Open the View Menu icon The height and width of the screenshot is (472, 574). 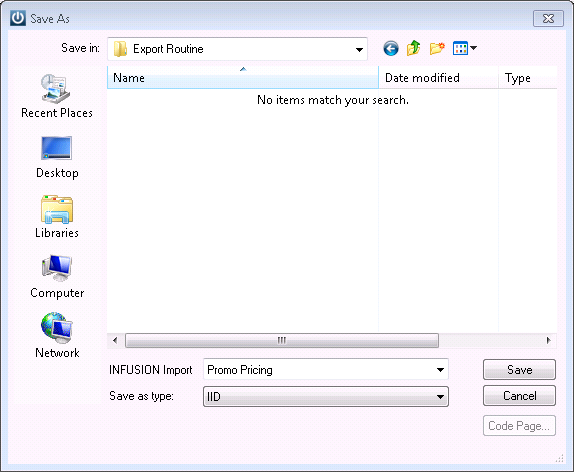(x=464, y=48)
